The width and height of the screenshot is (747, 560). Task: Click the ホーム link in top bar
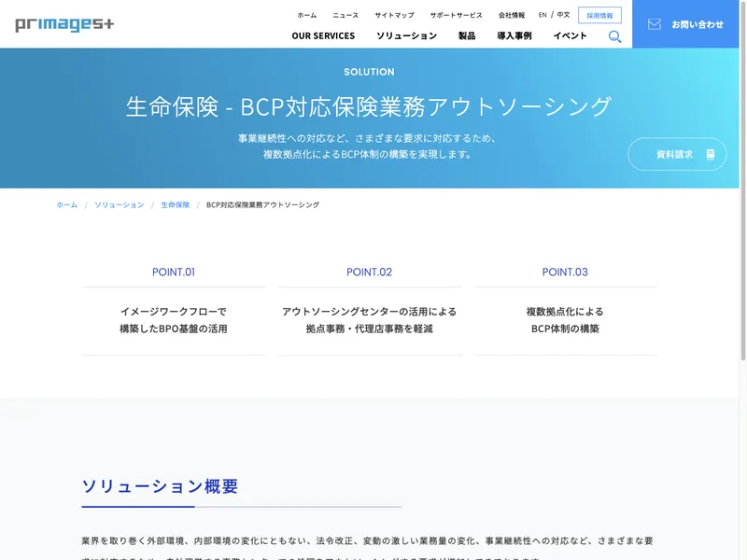click(306, 15)
